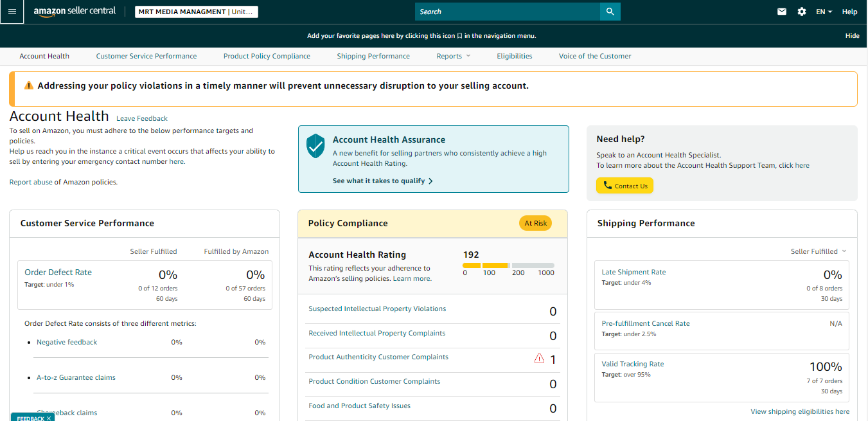Open the Product Policy Compliance tab
Viewport: 868px width, 421px height.
click(267, 56)
